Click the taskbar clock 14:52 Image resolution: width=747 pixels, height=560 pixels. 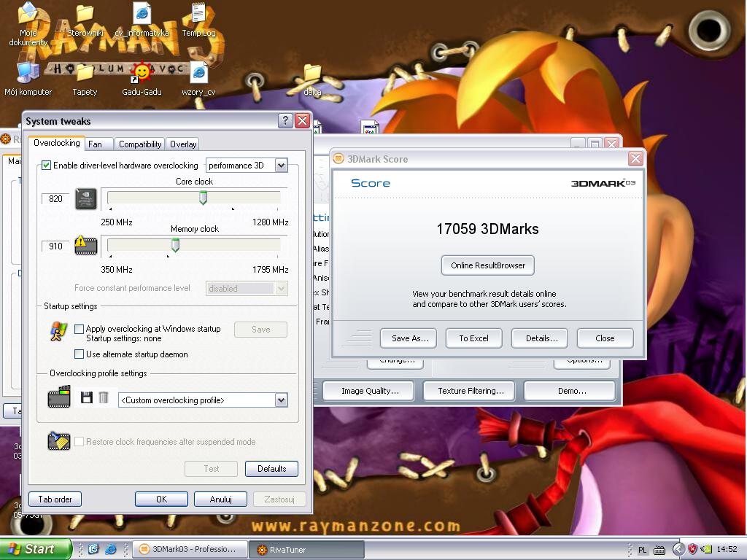[727, 549]
